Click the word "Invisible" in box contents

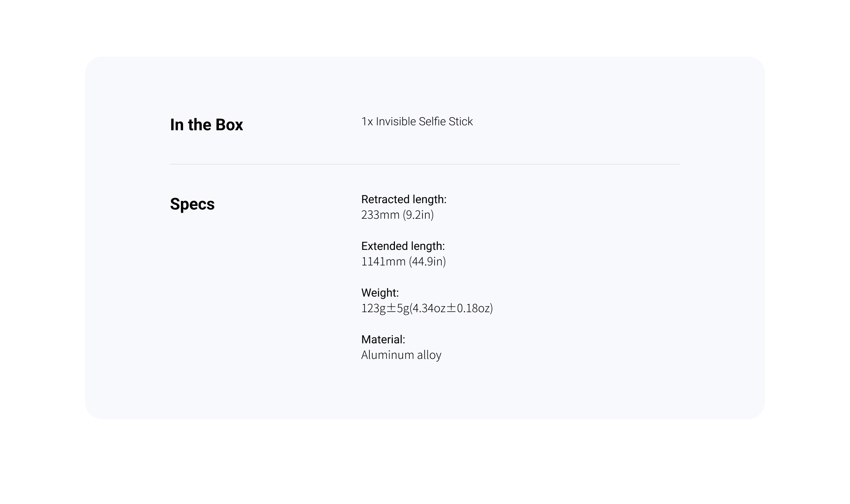[x=396, y=122]
